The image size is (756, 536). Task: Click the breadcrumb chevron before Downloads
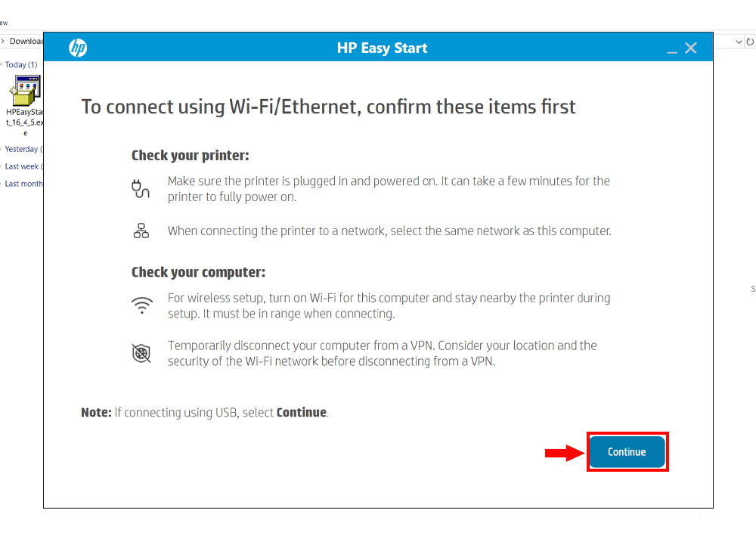click(x=3, y=42)
